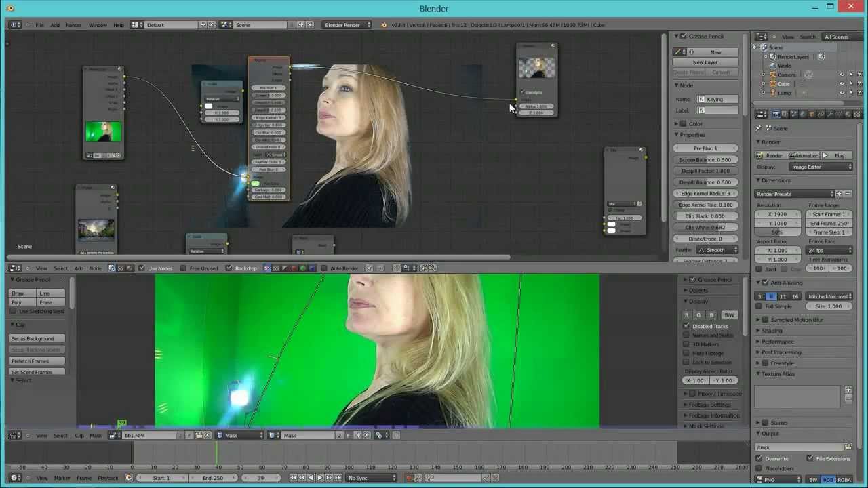Select compositing node tree type icon

click(x=111, y=268)
